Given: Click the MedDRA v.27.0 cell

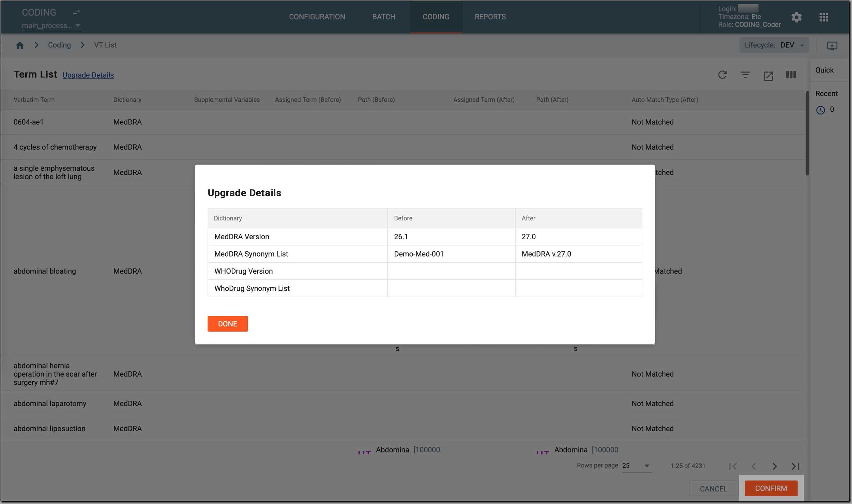Looking at the screenshot, I should coord(578,254).
